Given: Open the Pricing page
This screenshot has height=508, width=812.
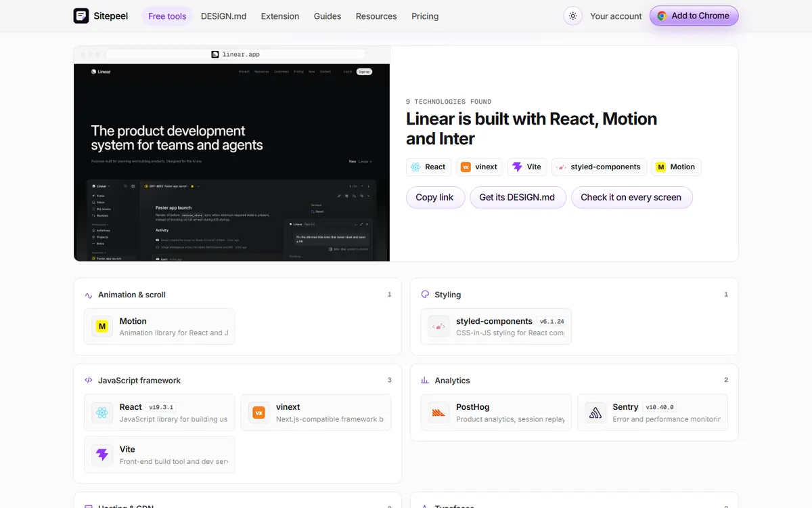Looking at the screenshot, I should [x=425, y=16].
